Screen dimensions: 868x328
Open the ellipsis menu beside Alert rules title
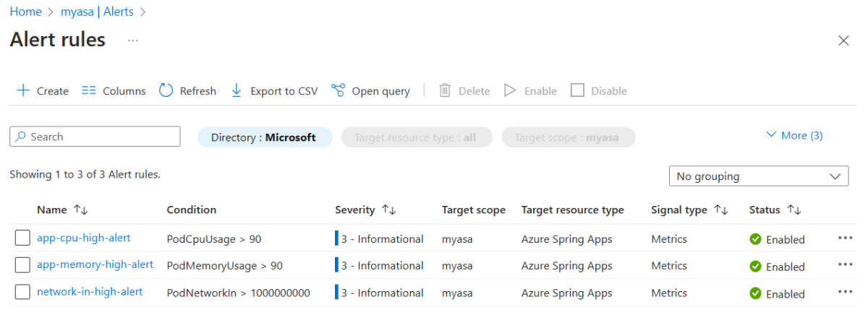click(133, 40)
